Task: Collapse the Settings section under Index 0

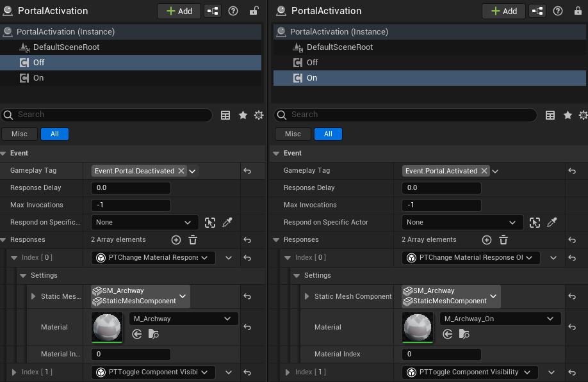Action: point(297,275)
